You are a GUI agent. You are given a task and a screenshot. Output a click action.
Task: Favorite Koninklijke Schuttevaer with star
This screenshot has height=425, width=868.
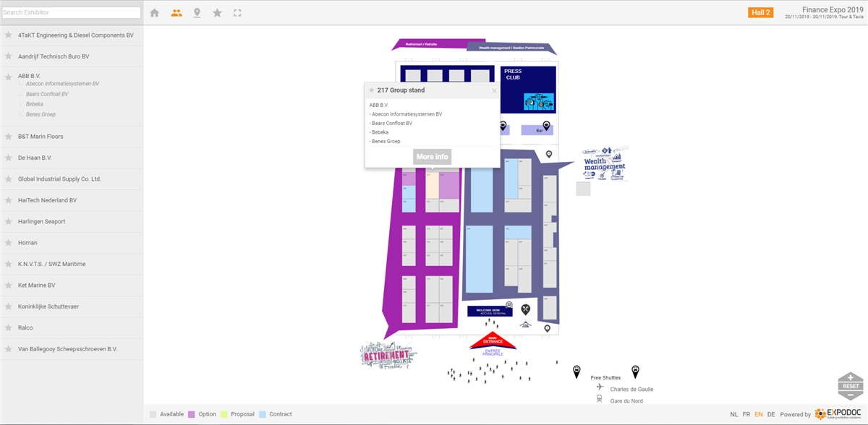9,307
